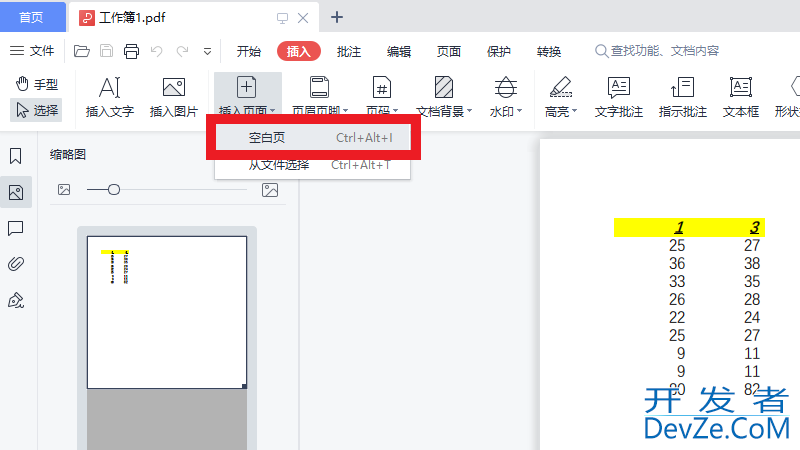Open the 插入 ribbon tab
This screenshot has height=450, width=800.
(298, 51)
